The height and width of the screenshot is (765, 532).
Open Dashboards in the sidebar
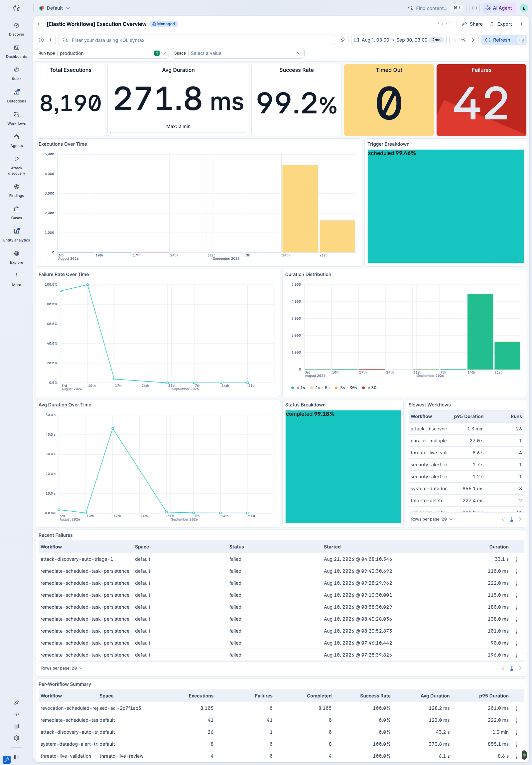click(16, 52)
